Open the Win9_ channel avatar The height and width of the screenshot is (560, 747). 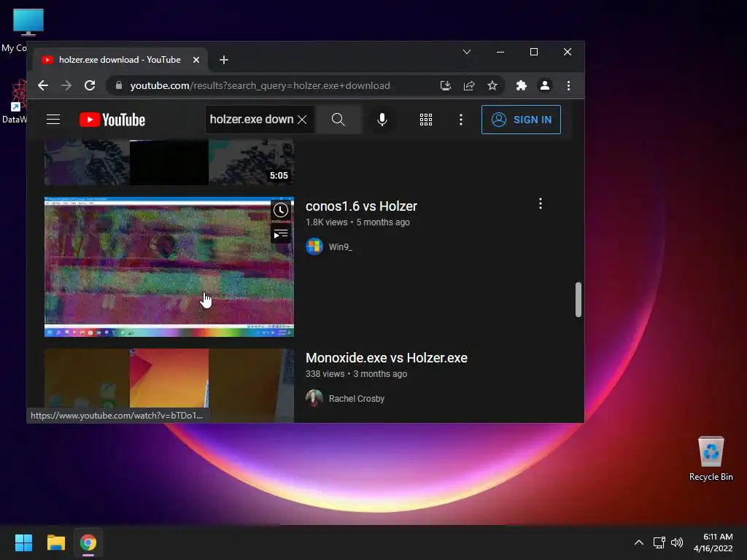[314, 246]
